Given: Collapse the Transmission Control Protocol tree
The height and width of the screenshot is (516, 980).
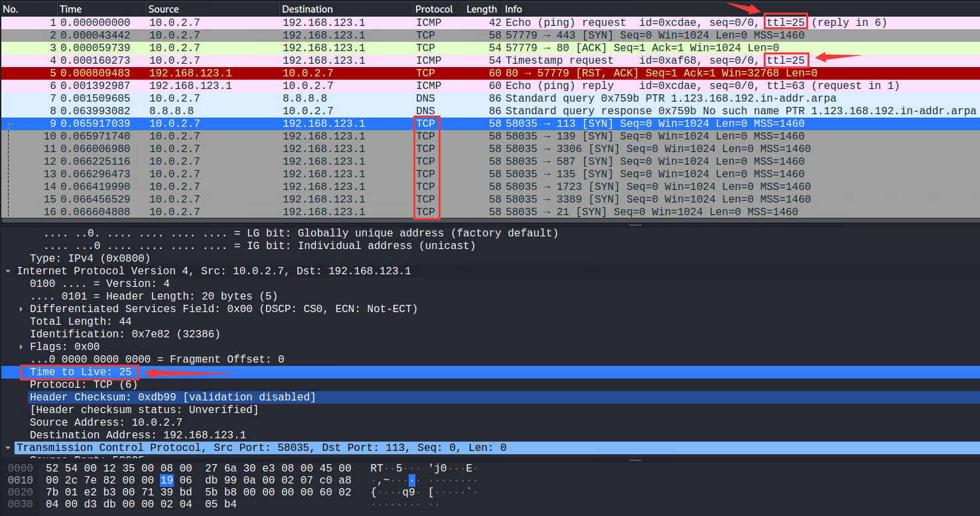Looking at the screenshot, I should pos(7,448).
